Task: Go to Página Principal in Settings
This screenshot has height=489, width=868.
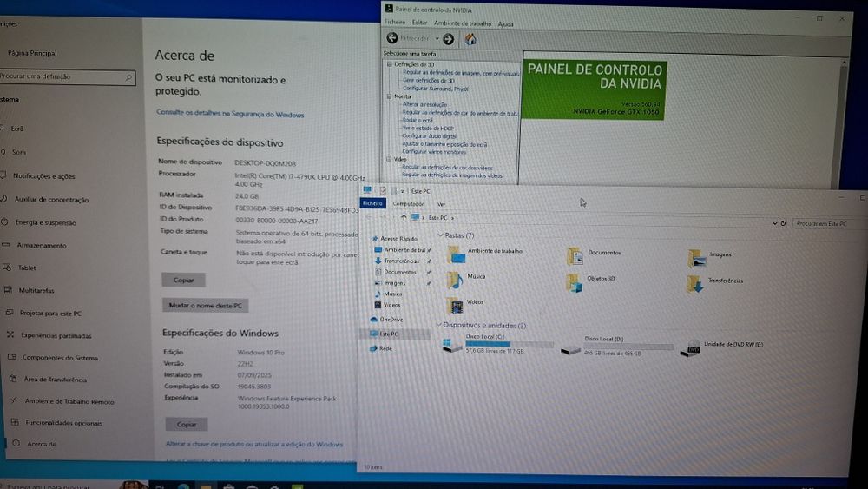Action: (x=32, y=53)
